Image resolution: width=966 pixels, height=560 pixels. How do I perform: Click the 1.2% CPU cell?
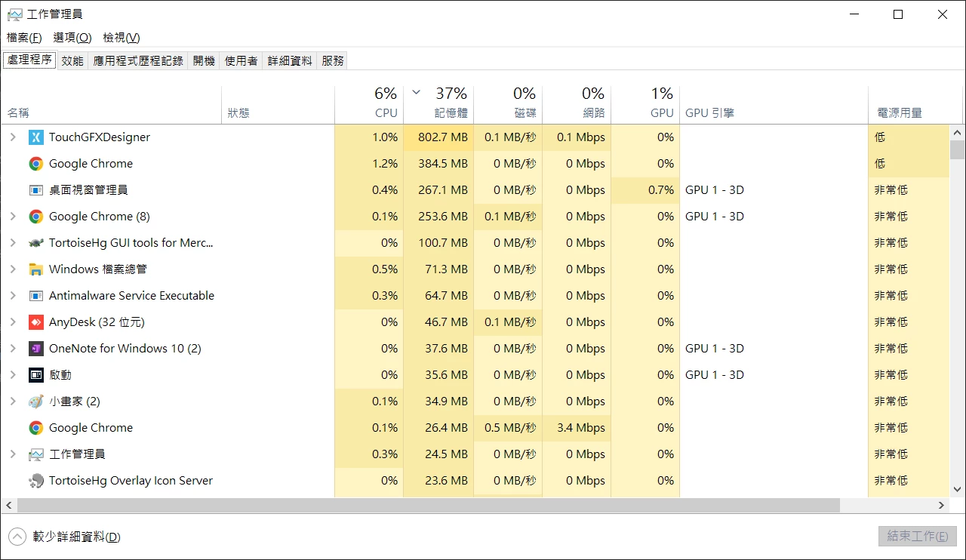pos(369,164)
